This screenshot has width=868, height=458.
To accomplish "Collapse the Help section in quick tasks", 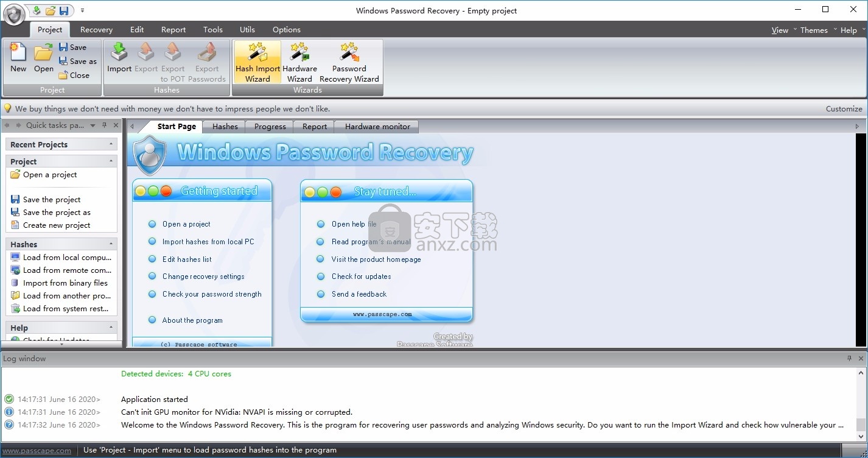I will [x=111, y=328].
